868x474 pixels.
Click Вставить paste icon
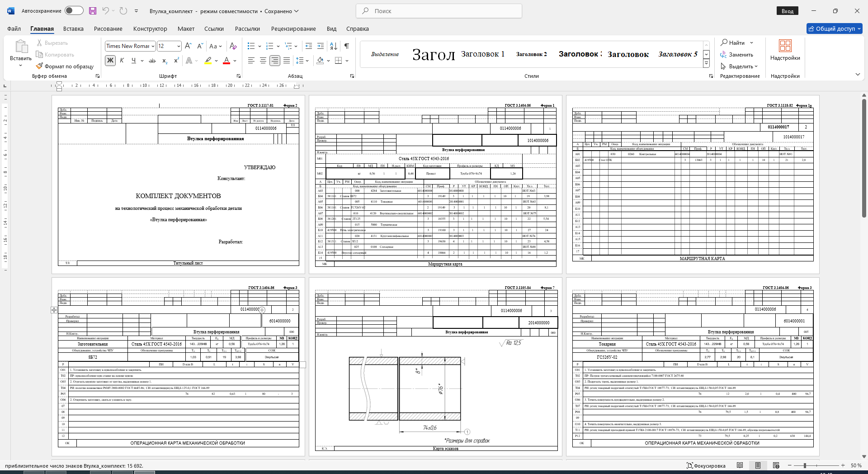pos(21,46)
